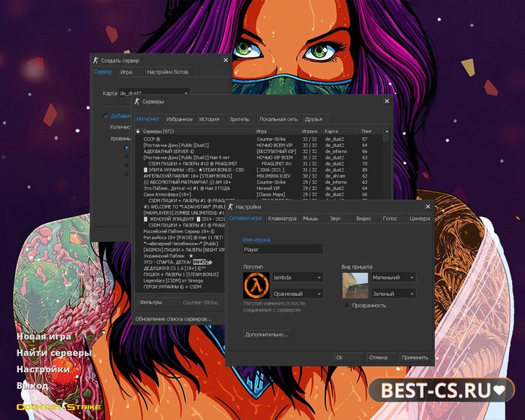Click the Counter-Strike logo under the main menu
This screenshot has height=420, width=525.
(58, 406)
